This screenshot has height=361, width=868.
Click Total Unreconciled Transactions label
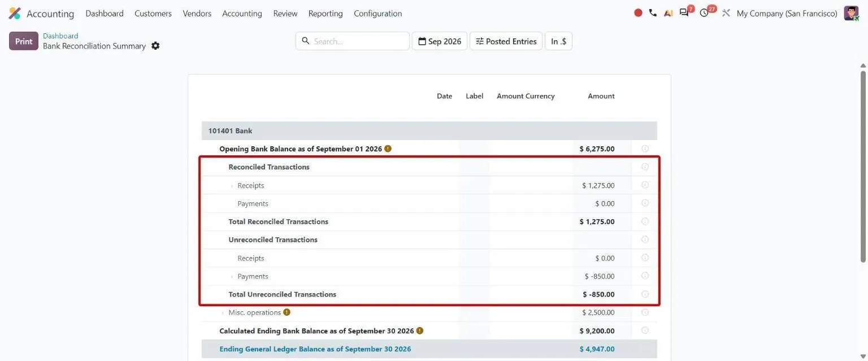283,294
